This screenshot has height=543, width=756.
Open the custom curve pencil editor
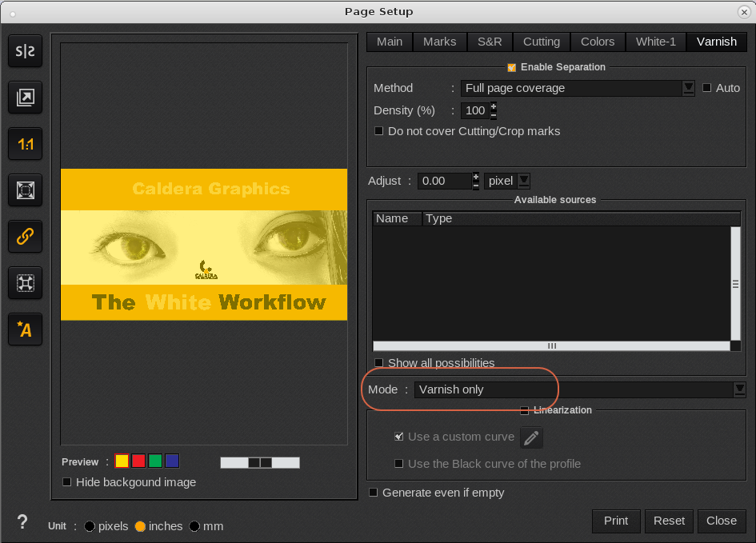[531, 437]
